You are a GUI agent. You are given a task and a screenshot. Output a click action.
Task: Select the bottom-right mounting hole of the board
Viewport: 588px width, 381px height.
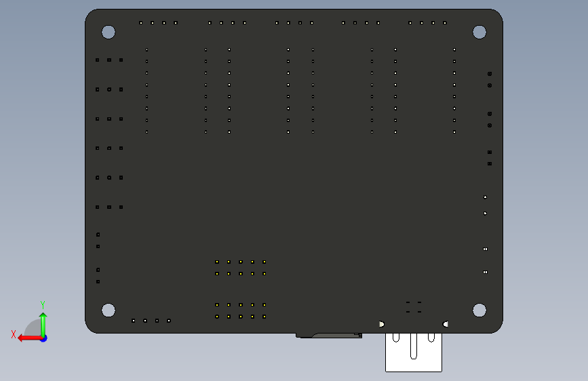coord(479,310)
